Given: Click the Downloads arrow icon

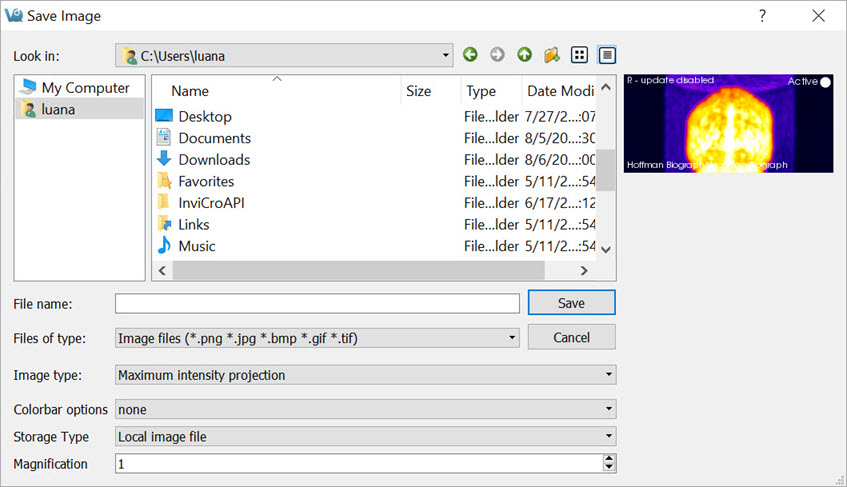Looking at the screenshot, I should [x=164, y=159].
